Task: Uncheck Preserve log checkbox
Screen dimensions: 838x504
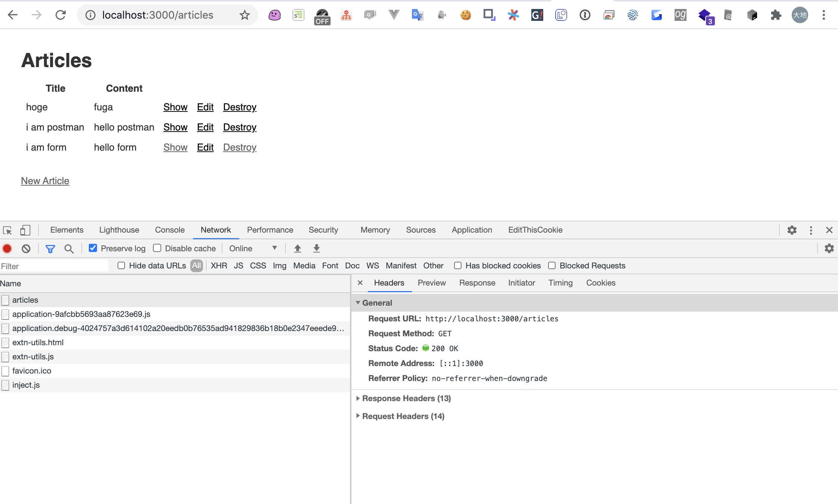Action: (93, 248)
